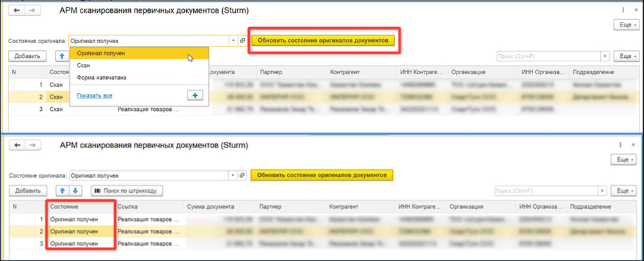
Task: Choose Оригинал получен from dropdown list
Action: (x=139, y=53)
